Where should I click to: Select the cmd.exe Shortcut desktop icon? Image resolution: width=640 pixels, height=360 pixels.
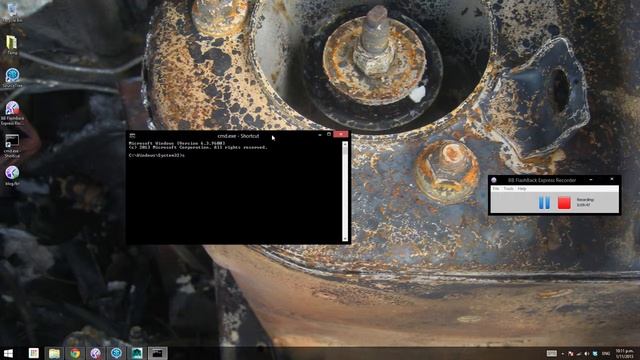click(x=12, y=146)
